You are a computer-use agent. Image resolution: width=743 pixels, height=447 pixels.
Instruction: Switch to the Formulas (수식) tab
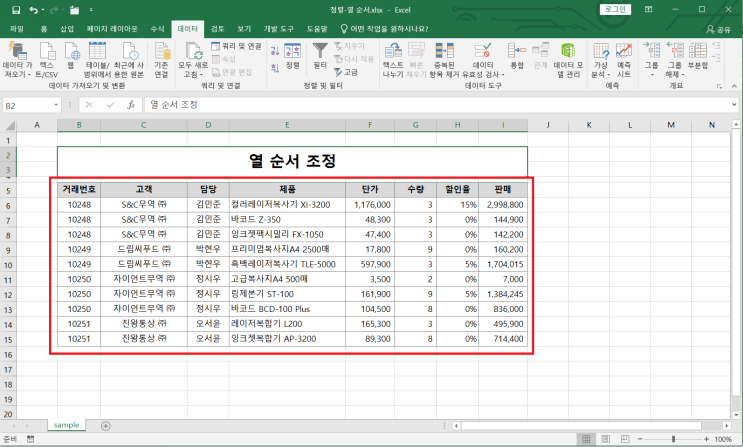[157, 29]
